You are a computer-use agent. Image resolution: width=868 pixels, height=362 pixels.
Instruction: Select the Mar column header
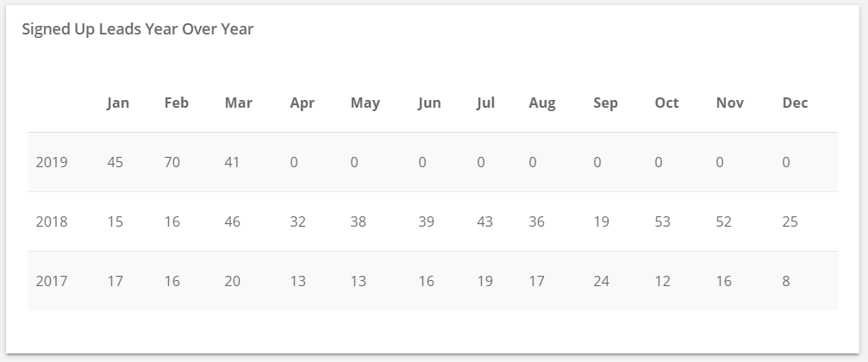tap(239, 103)
